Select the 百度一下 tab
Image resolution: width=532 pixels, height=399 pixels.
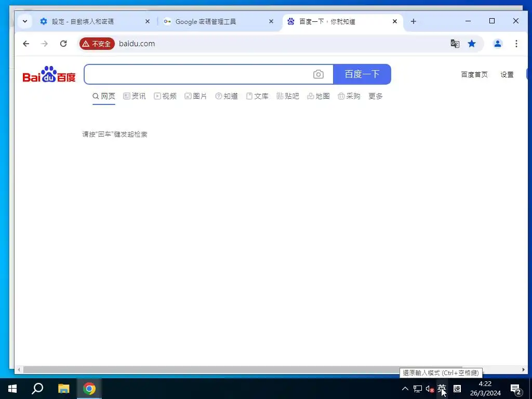coord(343,21)
